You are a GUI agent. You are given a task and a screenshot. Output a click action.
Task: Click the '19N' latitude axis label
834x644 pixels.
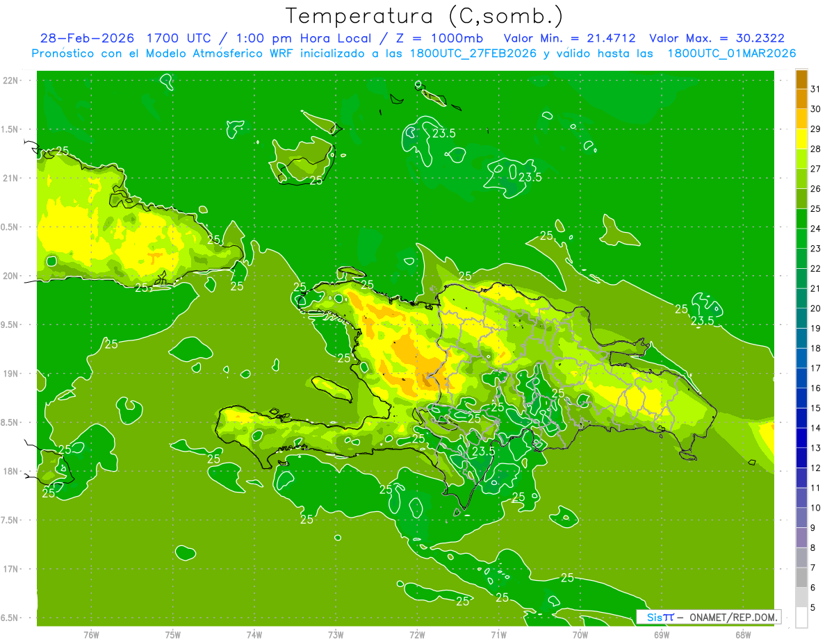click(11, 374)
